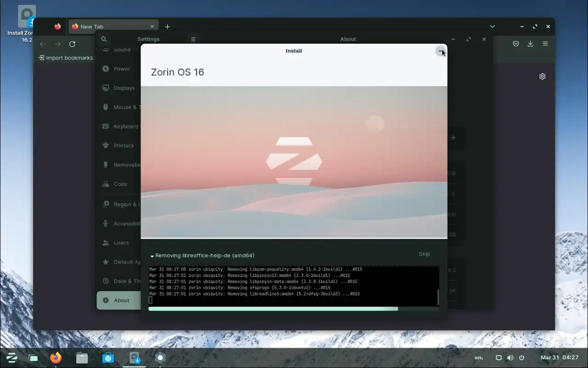The height and width of the screenshot is (368, 588).
Task: Collapse the installer details expander
Action: tap(152, 256)
